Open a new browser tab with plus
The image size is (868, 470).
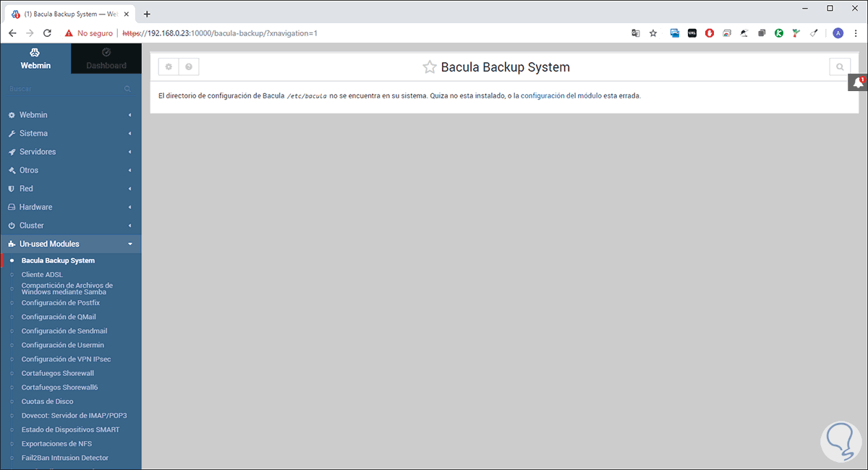tap(147, 14)
